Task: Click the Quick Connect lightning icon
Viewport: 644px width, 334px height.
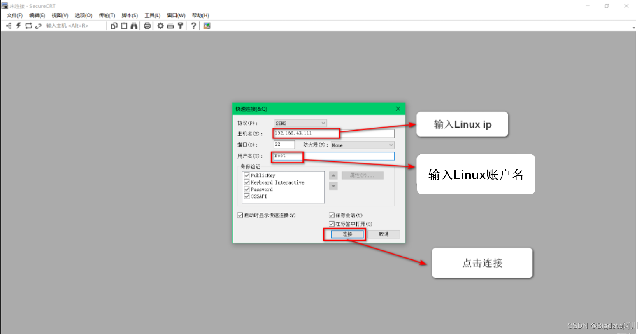Action: [19, 26]
